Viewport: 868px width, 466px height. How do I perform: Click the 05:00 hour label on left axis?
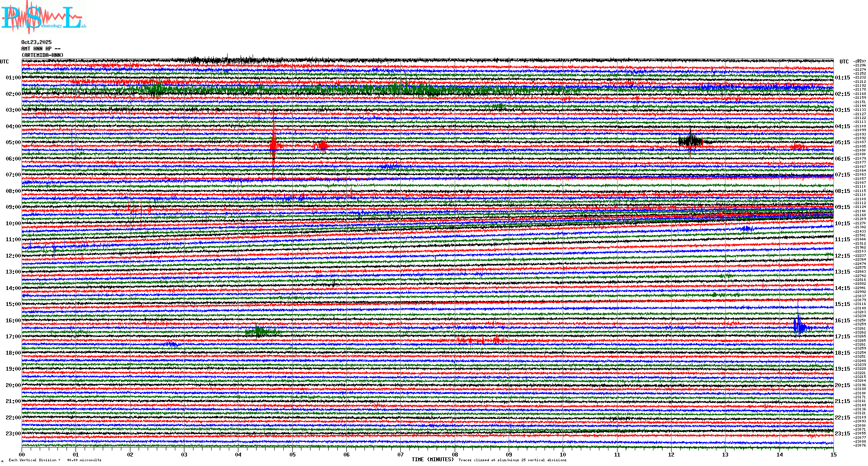click(13, 142)
